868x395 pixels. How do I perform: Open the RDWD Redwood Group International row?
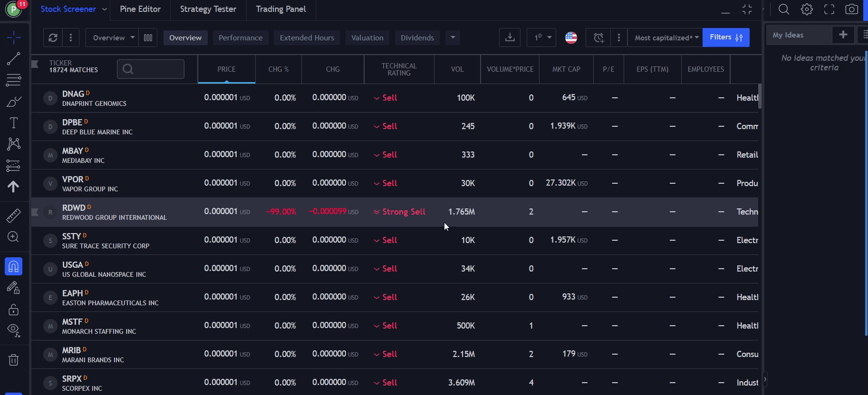pyautogui.click(x=395, y=212)
